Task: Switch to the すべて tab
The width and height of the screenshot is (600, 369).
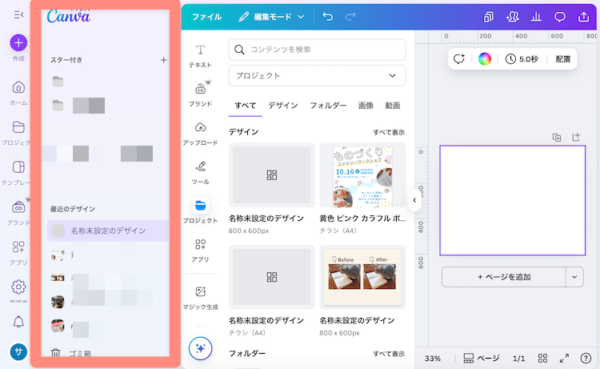Action: coord(245,105)
